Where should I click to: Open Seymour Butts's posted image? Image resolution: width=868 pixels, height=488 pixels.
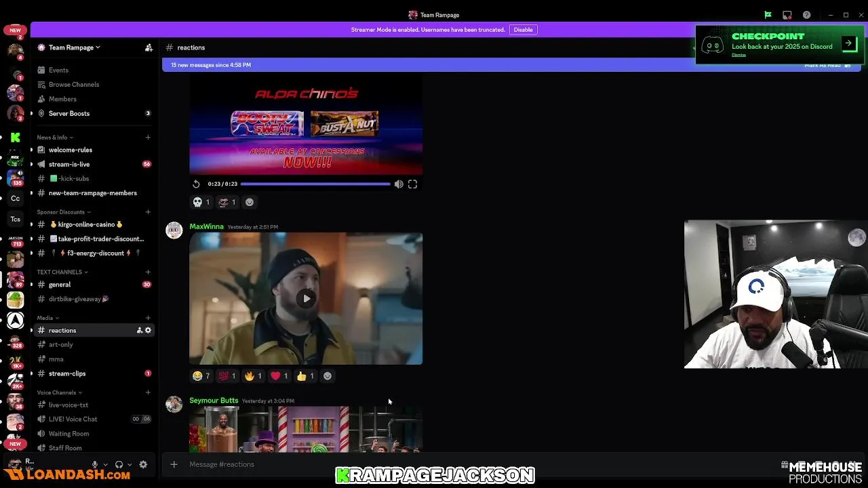point(306,429)
